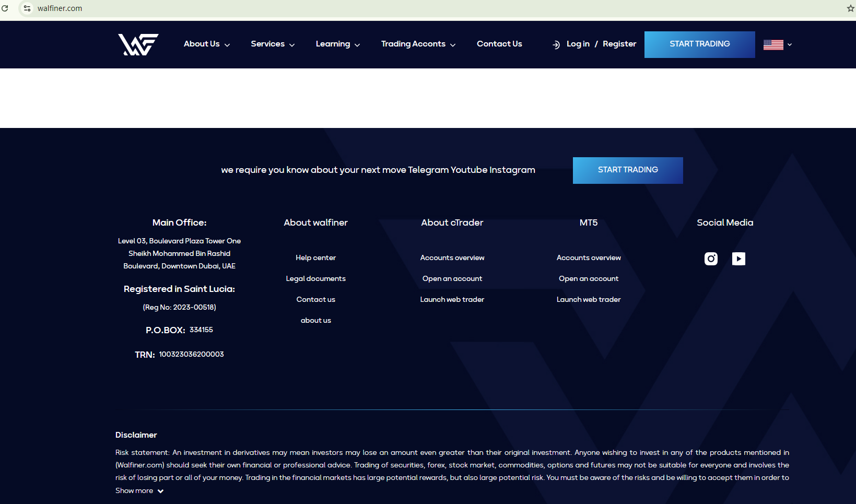Open the Instagram social media icon

tap(711, 259)
